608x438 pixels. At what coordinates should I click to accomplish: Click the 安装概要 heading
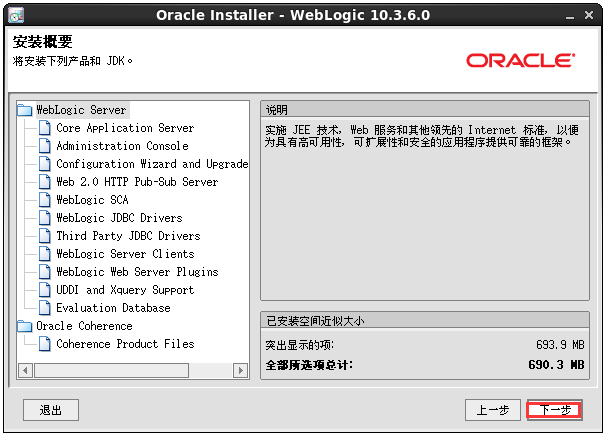[43, 42]
